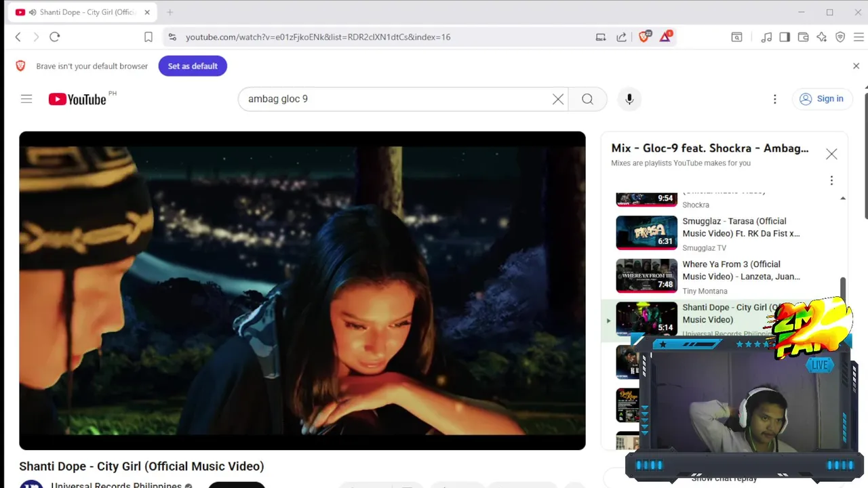
Task: Go back with the browser back arrow
Action: [x=18, y=37]
